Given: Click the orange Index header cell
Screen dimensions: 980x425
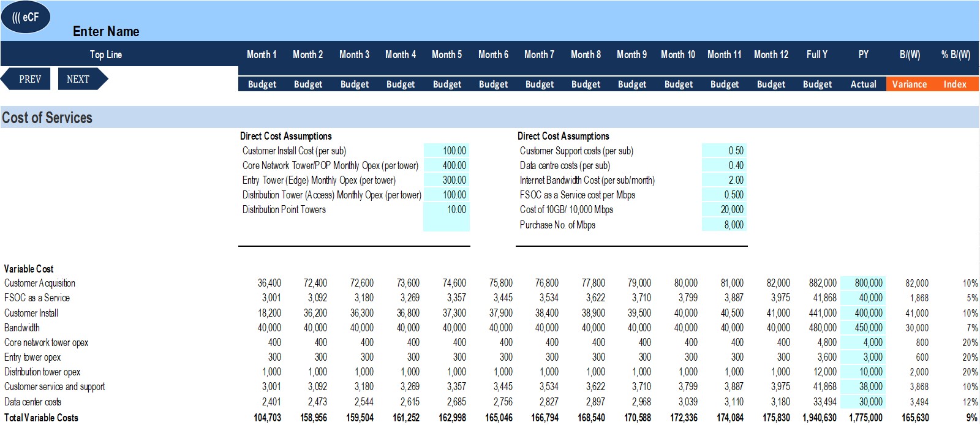Looking at the screenshot, I should 955,85.
